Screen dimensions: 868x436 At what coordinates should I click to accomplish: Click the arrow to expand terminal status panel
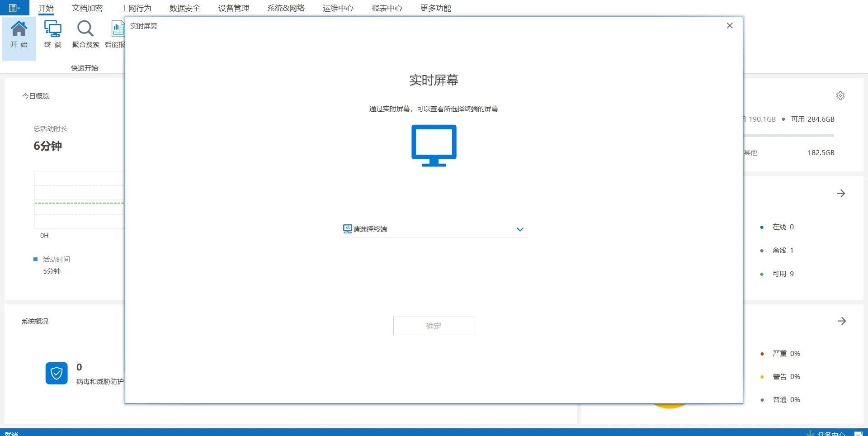coord(841,193)
